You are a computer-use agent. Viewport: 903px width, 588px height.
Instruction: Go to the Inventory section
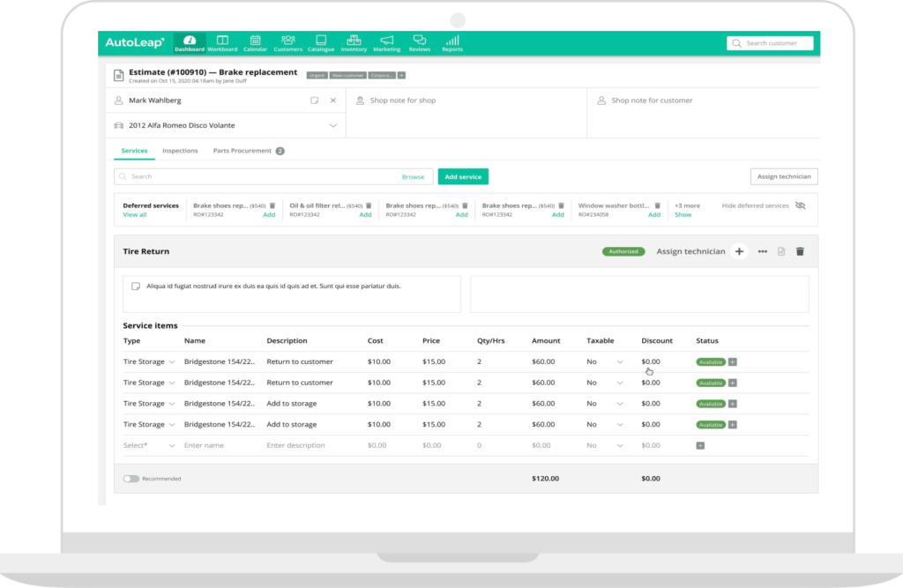click(x=354, y=42)
